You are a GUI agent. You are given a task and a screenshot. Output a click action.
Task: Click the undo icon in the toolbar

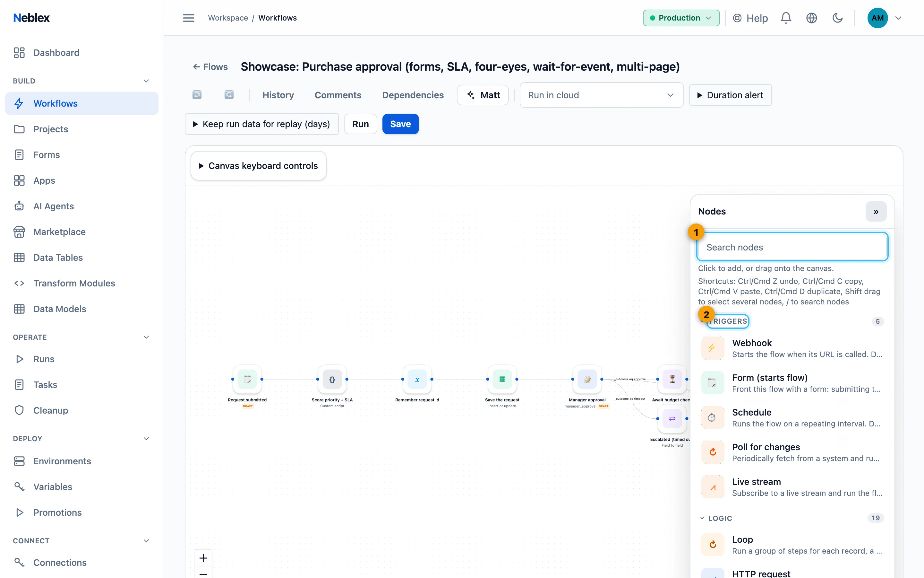(197, 95)
